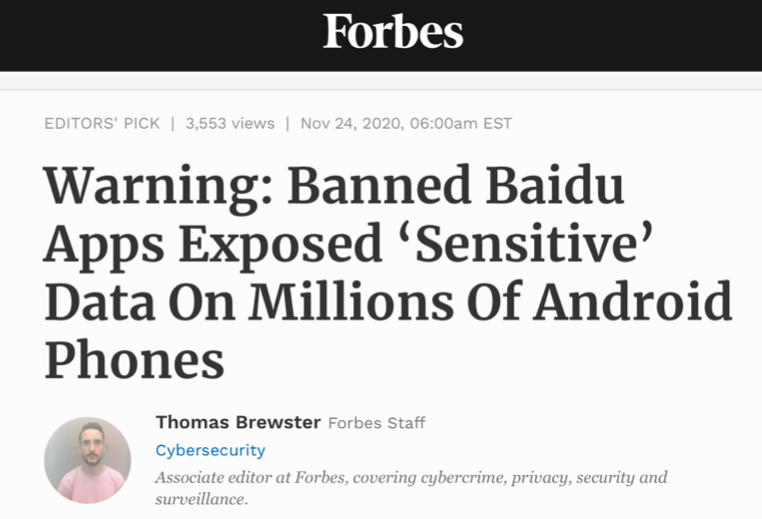This screenshot has width=762, height=519.
Task: Click the Nov 24, 2020 publication date
Action: coord(349,123)
